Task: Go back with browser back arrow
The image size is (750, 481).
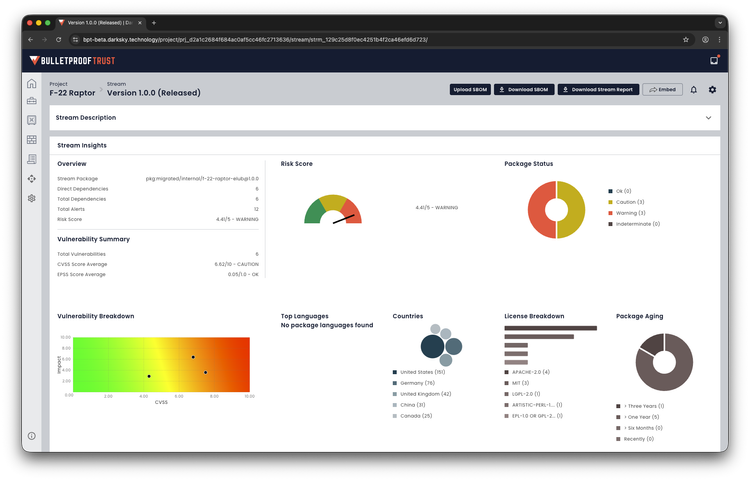Action: click(x=31, y=40)
